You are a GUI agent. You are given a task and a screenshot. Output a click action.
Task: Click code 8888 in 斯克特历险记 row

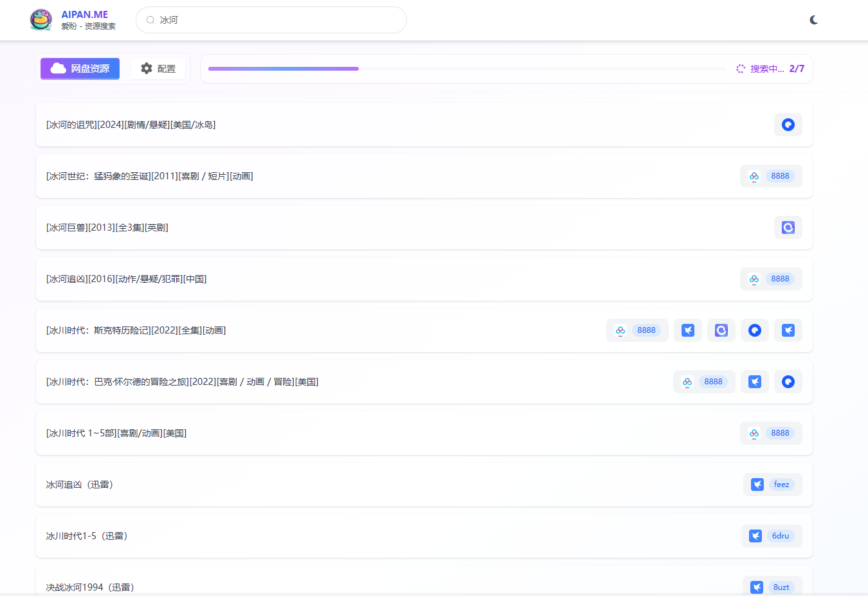coord(646,330)
